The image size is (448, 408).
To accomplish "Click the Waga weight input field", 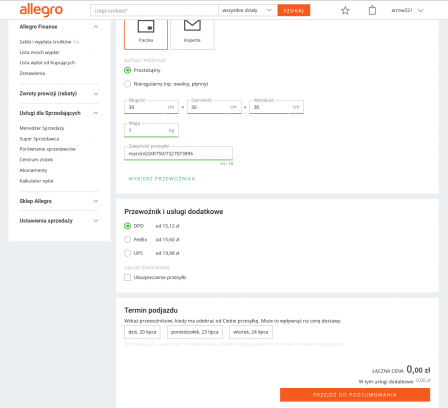I will click(151, 130).
